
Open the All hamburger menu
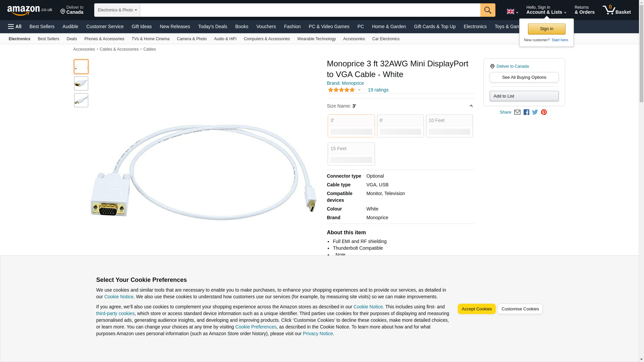click(15, 26)
